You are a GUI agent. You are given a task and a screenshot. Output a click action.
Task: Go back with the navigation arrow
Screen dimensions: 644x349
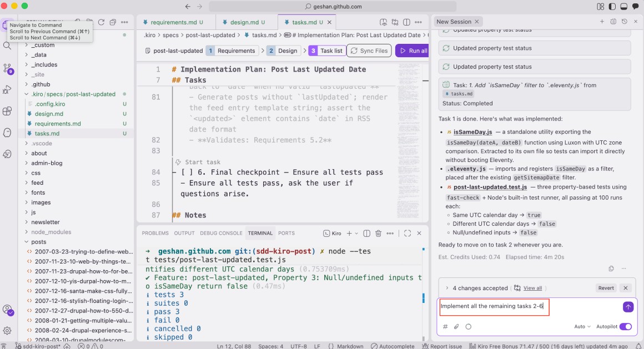[188, 7]
